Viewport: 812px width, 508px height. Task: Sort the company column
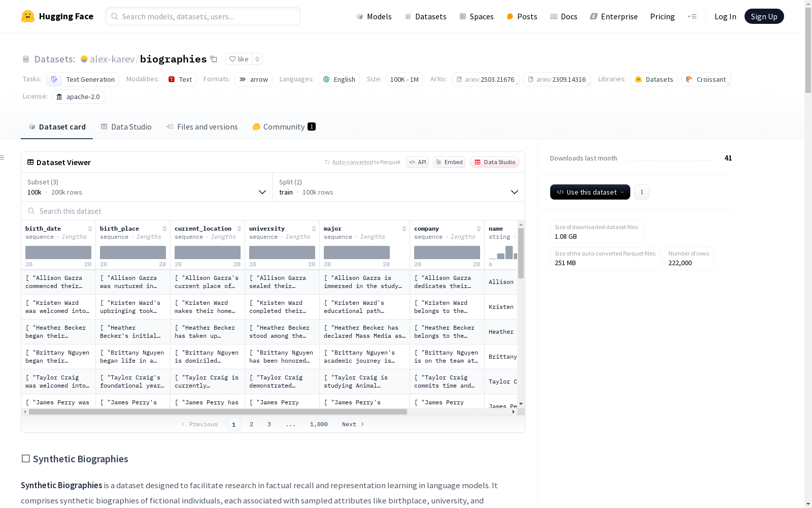tap(479, 229)
